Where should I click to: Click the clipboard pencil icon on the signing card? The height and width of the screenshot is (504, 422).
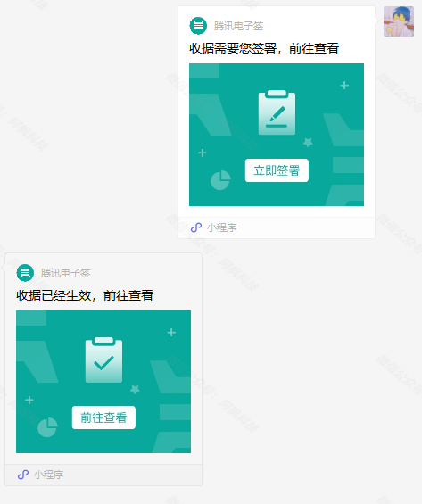coord(277,112)
